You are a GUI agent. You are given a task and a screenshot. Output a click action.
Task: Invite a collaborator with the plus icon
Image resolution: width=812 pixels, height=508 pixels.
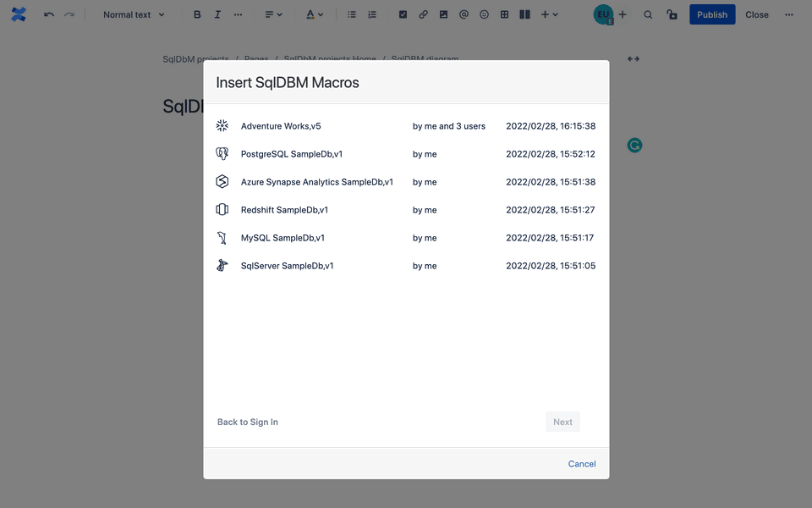click(x=623, y=14)
